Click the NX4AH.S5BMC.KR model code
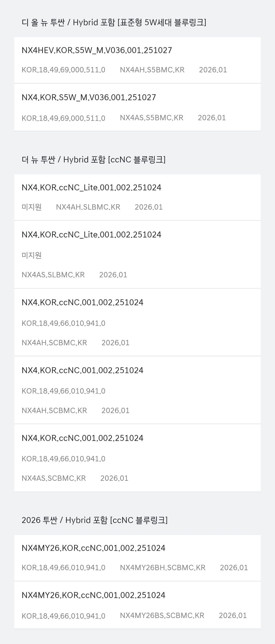 tap(152, 70)
